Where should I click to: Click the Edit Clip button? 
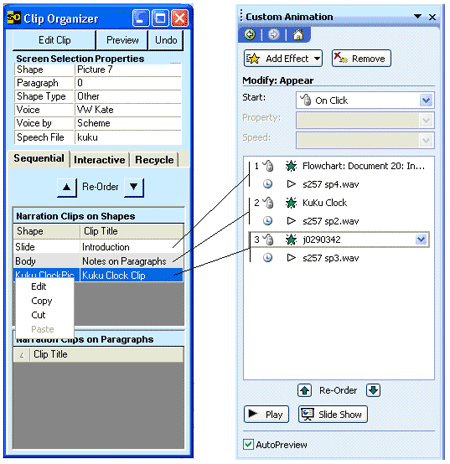point(54,40)
